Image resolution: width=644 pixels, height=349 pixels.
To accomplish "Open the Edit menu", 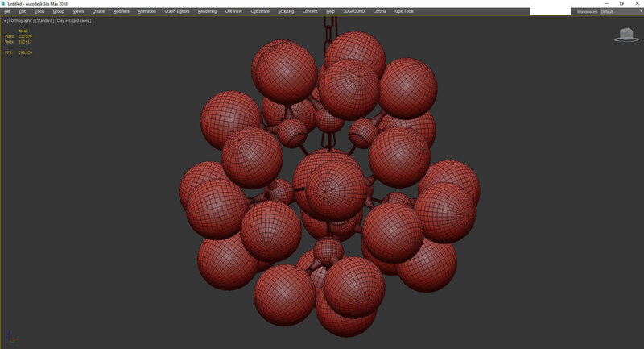I will pyautogui.click(x=22, y=12).
